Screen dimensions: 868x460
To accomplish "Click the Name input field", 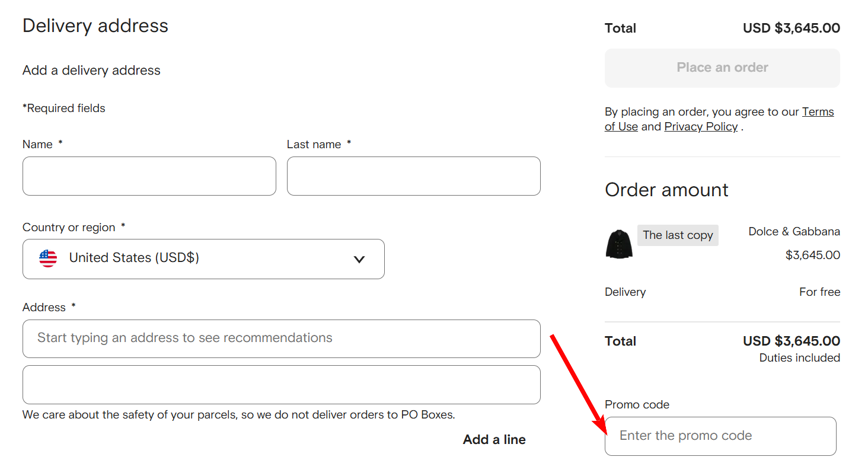I will click(x=149, y=176).
